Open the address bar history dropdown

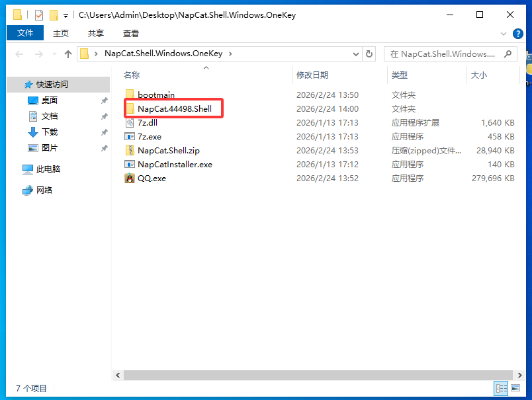[355, 54]
